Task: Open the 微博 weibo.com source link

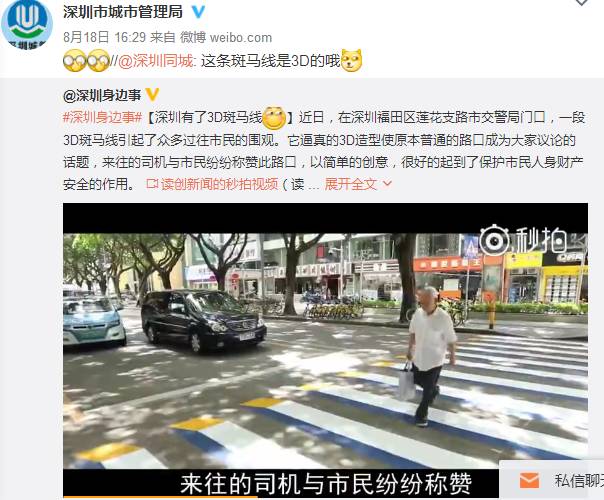Action: tap(226, 37)
